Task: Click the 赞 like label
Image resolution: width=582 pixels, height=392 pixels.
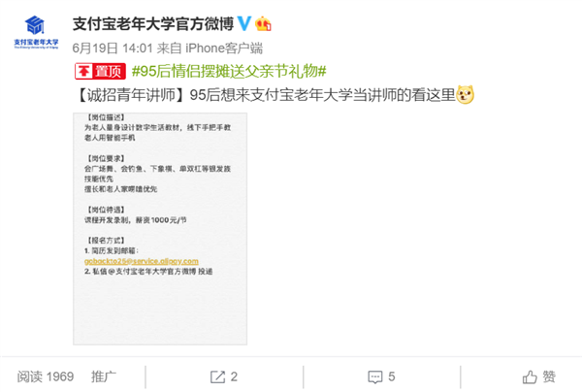Action: click(x=549, y=376)
